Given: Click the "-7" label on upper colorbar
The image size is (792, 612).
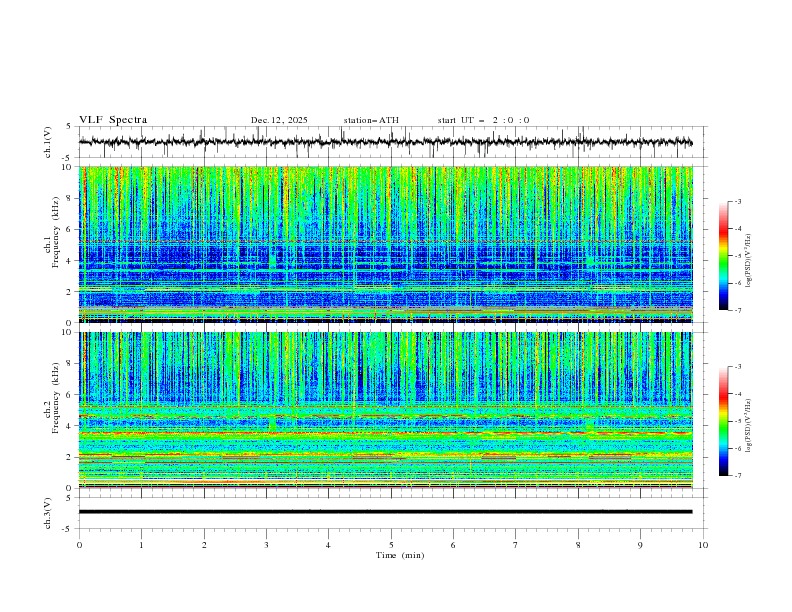Looking at the screenshot, I should pos(738,310).
